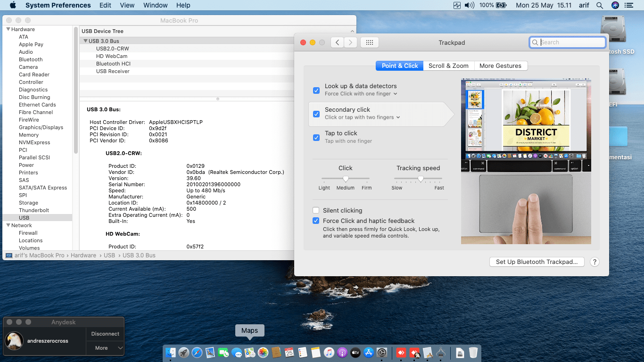Screen dimensions: 644x362
Task: Open Reminders from the Dock
Action: [x=303, y=353]
